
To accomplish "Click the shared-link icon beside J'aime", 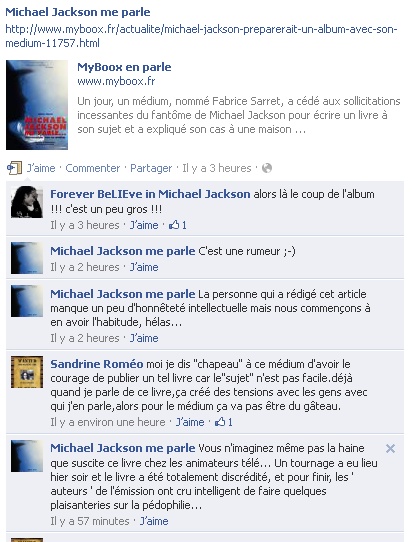I will pyautogui.click(x=14, y=168).
